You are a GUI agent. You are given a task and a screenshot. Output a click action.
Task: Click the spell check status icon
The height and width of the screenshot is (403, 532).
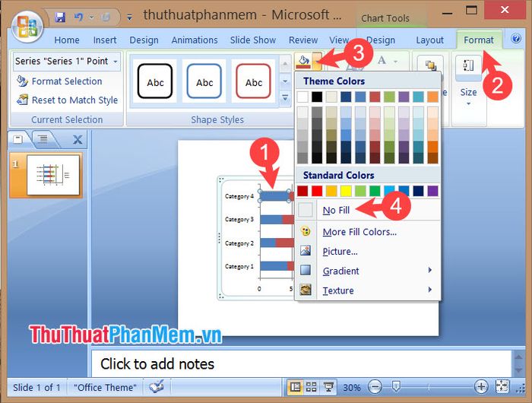tap(157, 387)
